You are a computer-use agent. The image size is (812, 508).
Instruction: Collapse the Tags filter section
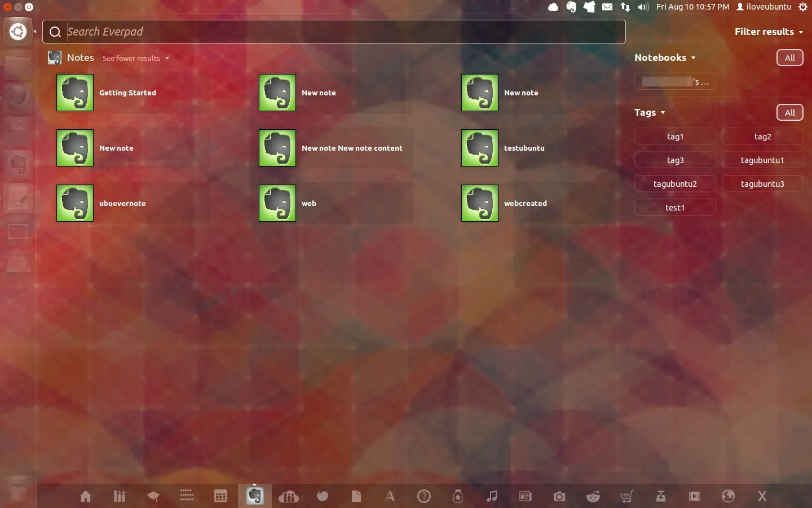click(x=650, y=112)
